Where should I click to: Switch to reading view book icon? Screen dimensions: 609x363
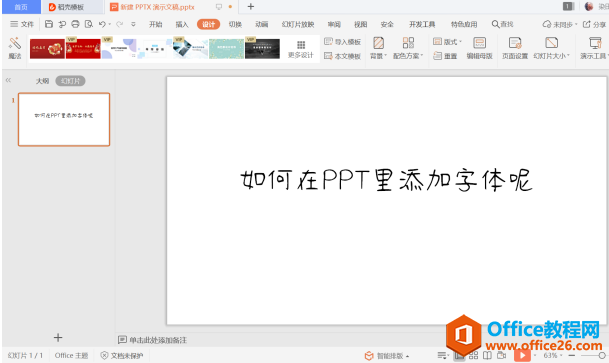point(487,355)
